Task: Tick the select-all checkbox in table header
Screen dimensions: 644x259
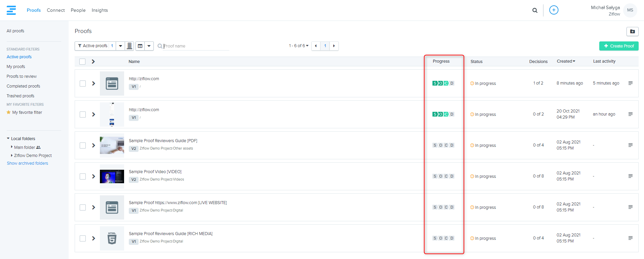Action: coord(82,62)
